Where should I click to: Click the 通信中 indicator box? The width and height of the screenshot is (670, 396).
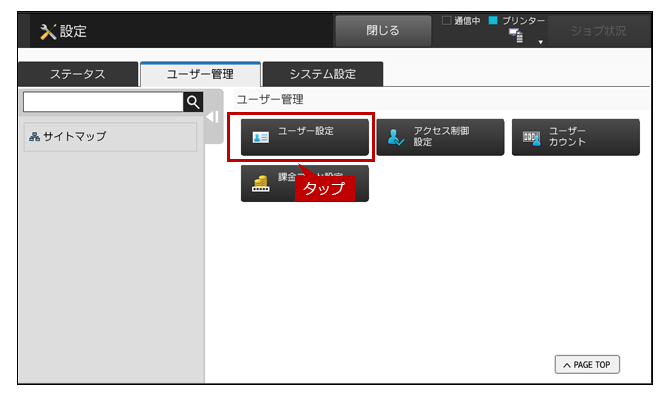pyautogui.click(x=447, y=21)
